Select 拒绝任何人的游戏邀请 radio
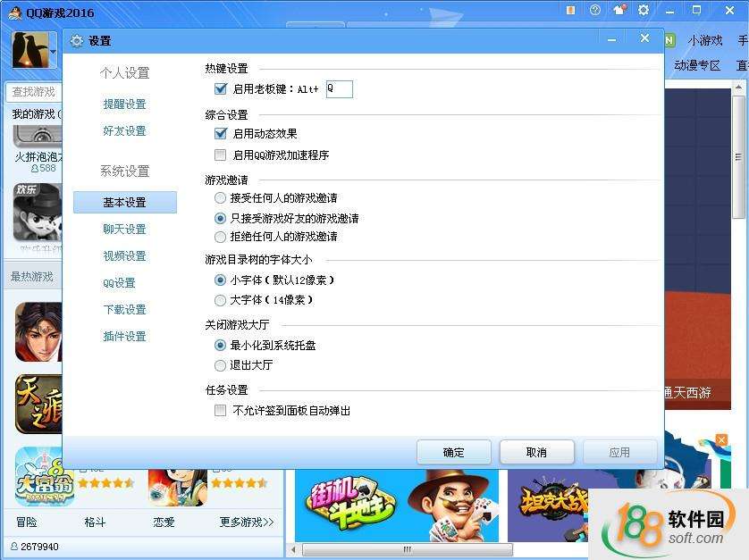This screenshot has width=749, height=560. 220,237
